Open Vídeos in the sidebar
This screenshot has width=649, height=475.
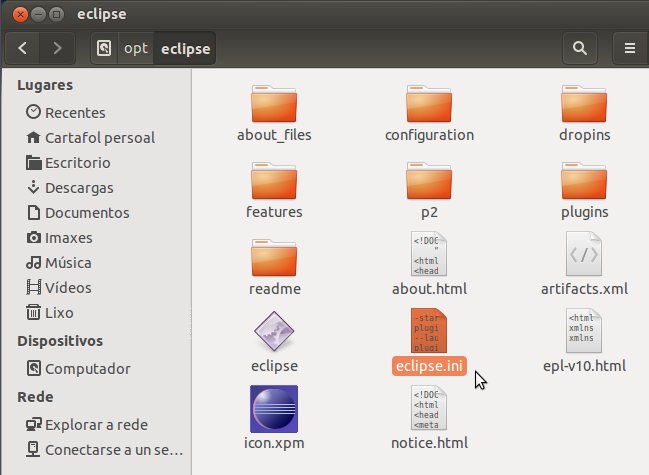(97, 288)
